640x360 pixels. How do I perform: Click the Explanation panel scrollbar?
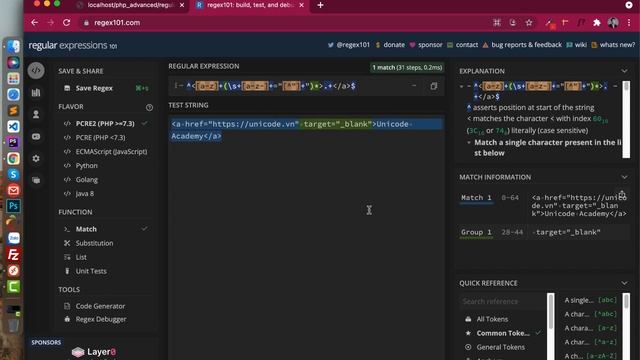coord(626,119)
